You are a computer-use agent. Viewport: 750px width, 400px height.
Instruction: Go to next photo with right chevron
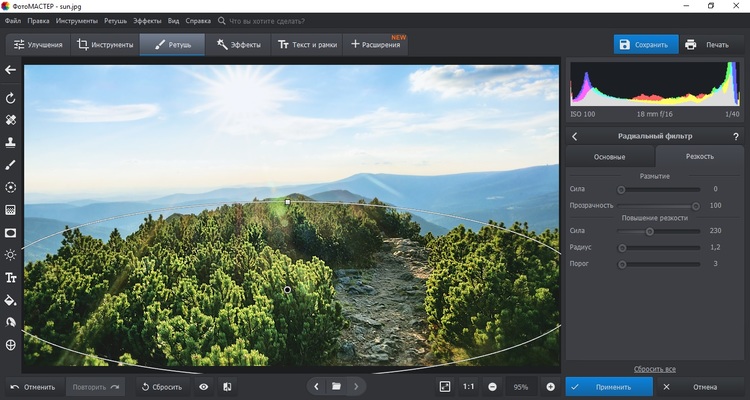coord(357,386)
